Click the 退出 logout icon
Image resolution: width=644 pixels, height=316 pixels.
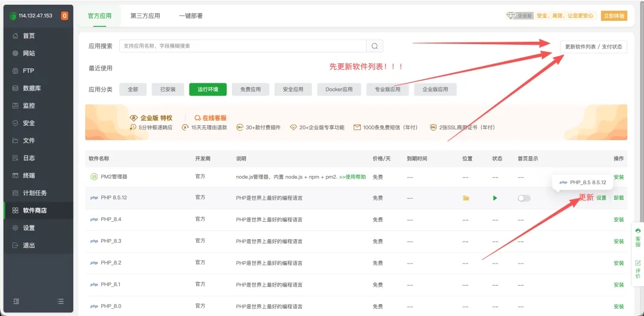(x=15, y=245)
